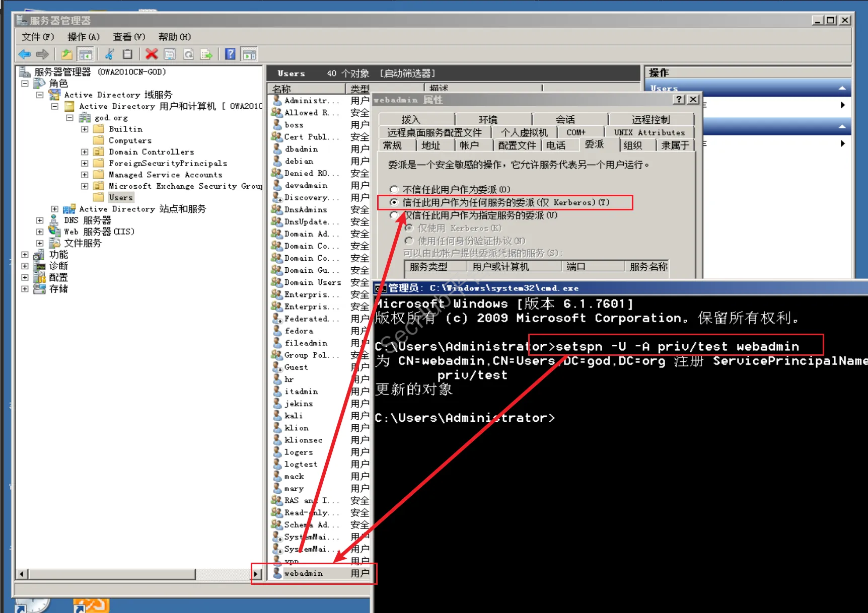The width and height of the screenshot is (868, 613).
Task: Expand the Builtin folder node
Action: click(x=85, y=129)
